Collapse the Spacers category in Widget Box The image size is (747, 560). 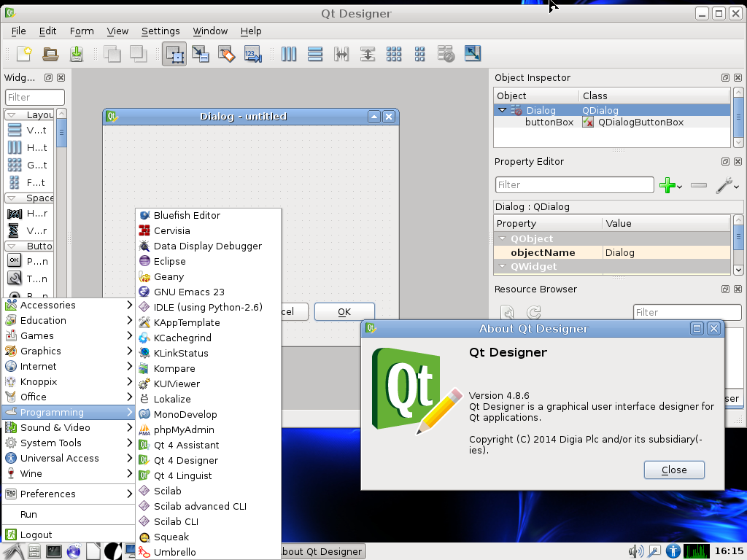[12, 198]
